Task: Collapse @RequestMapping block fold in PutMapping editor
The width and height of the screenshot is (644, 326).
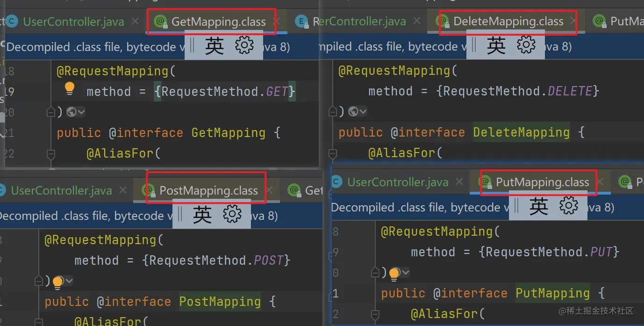Action: point(375,273)
